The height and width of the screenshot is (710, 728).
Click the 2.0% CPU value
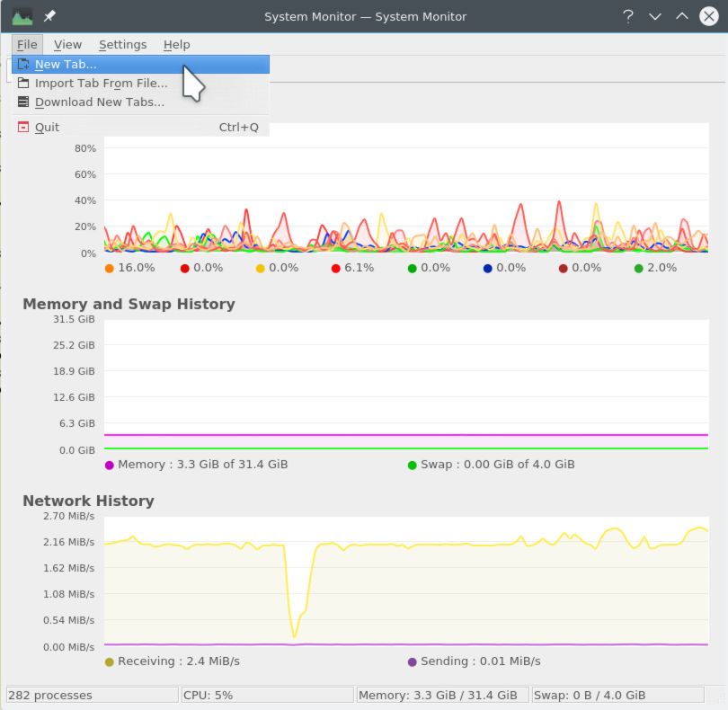coord(661,268)
